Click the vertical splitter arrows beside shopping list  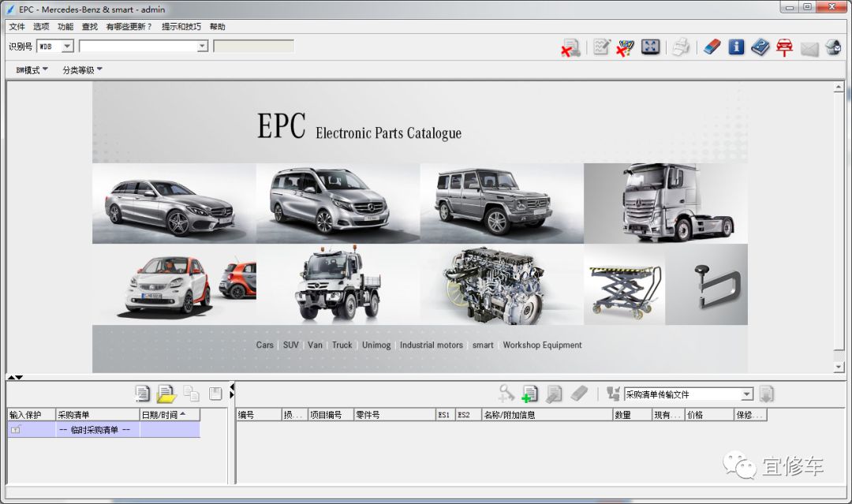(232, 390)
